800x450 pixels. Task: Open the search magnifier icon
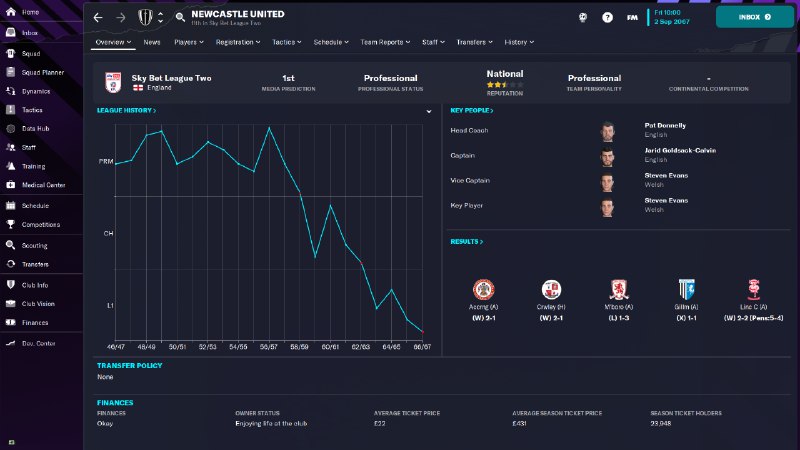point(180,17)
